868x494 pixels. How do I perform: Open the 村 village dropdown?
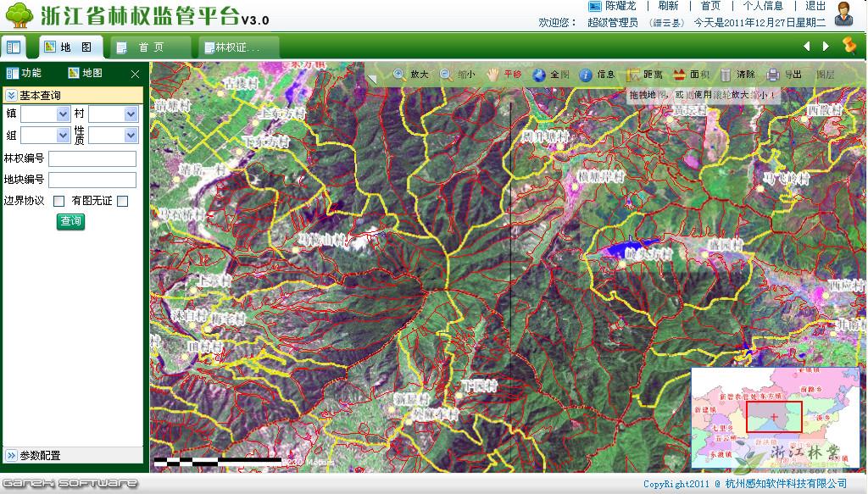(114, 113)
